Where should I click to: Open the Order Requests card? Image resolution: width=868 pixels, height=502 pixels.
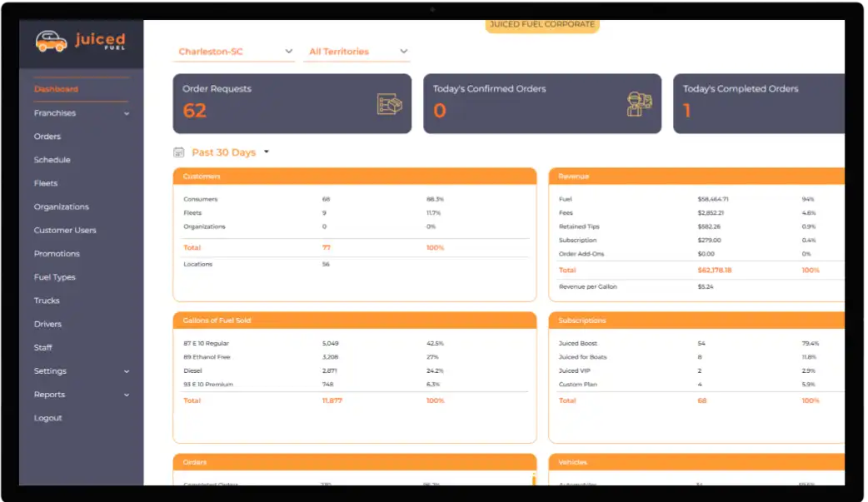coord(292,103)
